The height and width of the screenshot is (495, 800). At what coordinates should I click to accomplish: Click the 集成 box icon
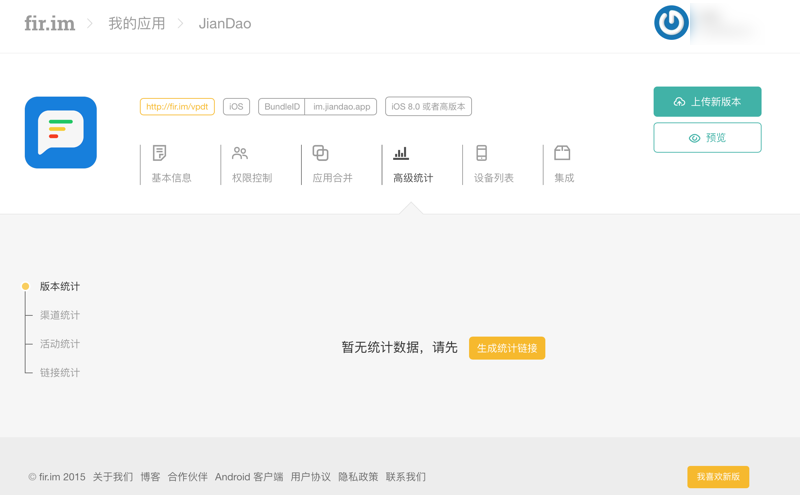tap(562, 153)
